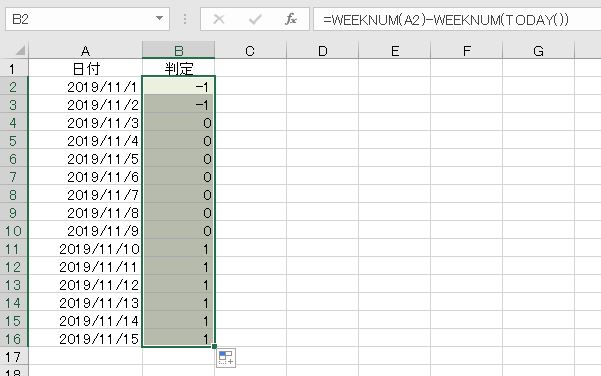Select row 2 header
601x376 pixels.
pos(14,86)
